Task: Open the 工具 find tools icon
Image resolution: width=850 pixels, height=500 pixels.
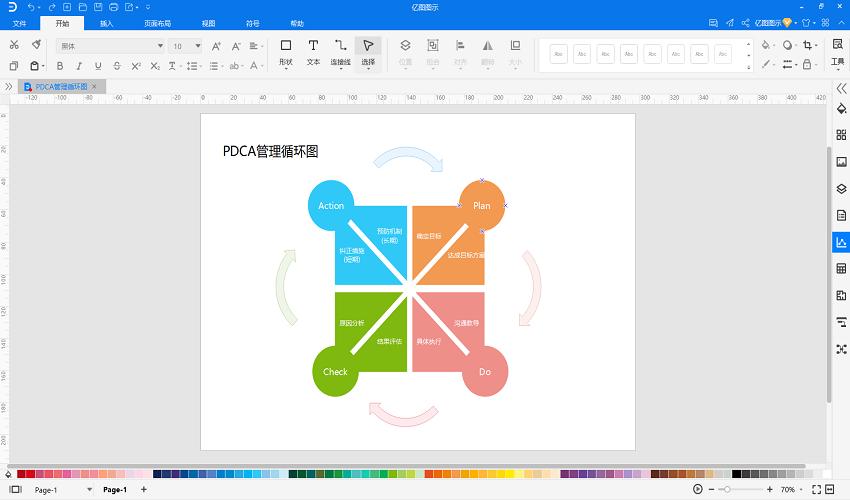Action: 838,53
